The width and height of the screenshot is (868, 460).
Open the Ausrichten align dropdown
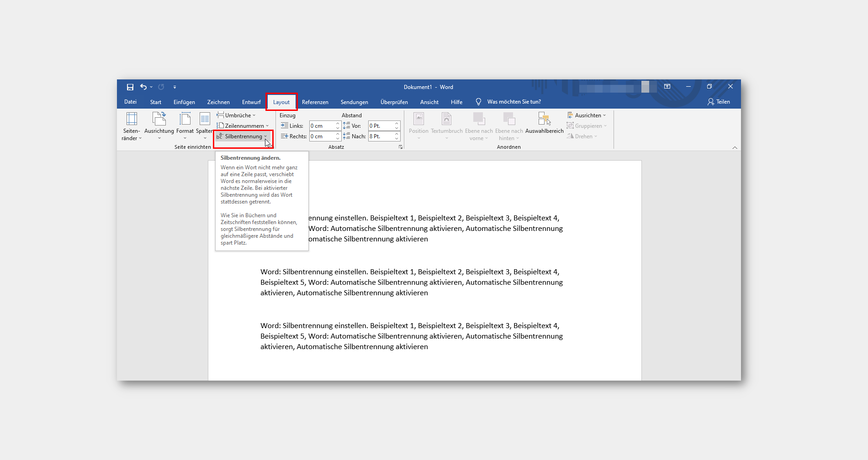(587, 115)
